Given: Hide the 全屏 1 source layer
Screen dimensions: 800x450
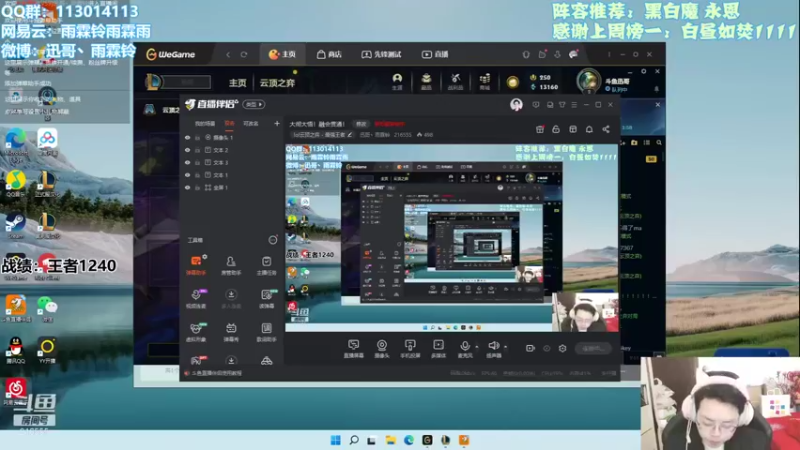Looking at the screenshot, I should pyautogui.click(x=187, y=188).
